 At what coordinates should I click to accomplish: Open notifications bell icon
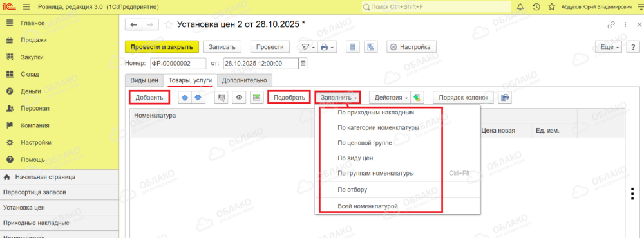[x=520, y=7]
